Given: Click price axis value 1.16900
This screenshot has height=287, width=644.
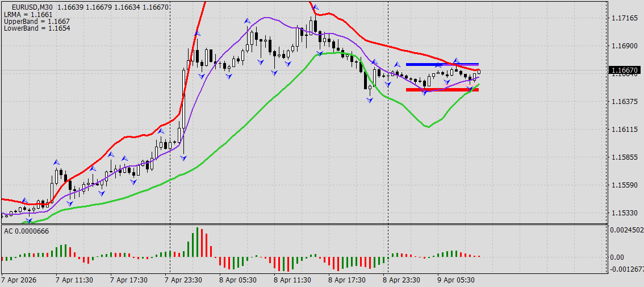Looking at the screenshot, I should pos(624,46).
